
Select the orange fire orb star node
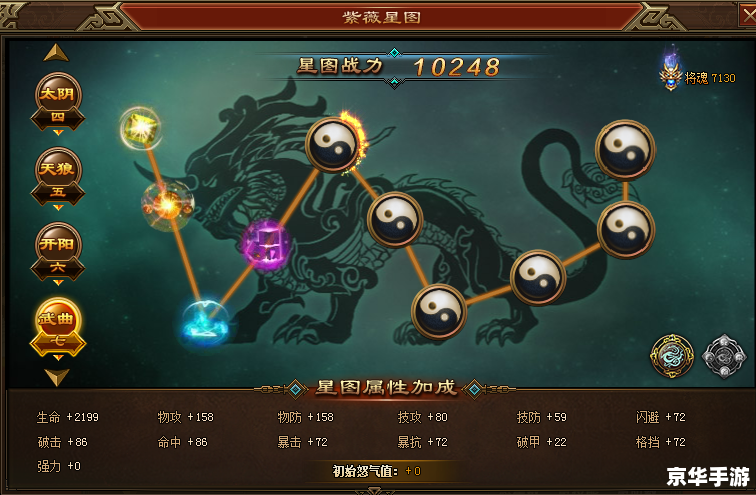(167, 205)
